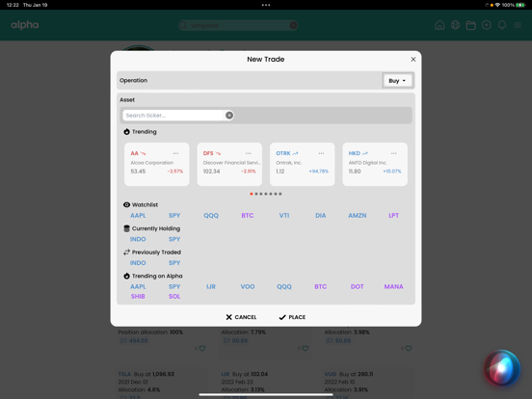Choose LPT in the Watchlist
Screen dimensions: 532x399
(393, 216)
